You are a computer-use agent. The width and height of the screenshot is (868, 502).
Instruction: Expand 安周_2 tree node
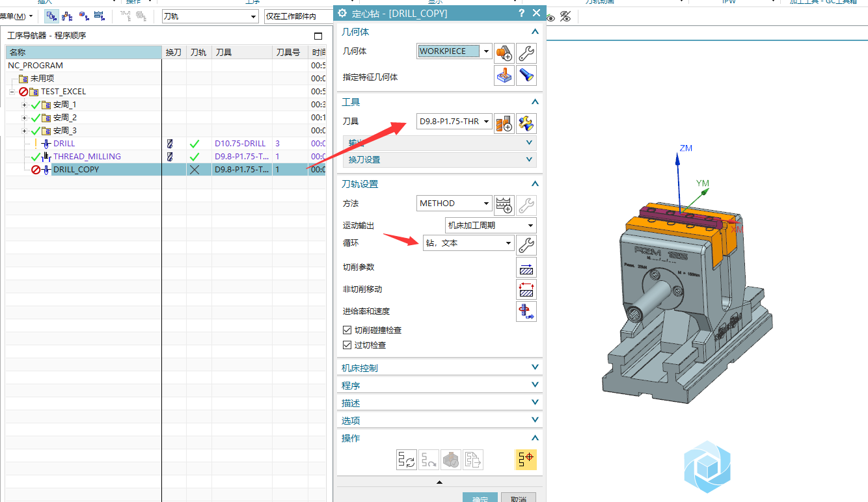(25, 118)
